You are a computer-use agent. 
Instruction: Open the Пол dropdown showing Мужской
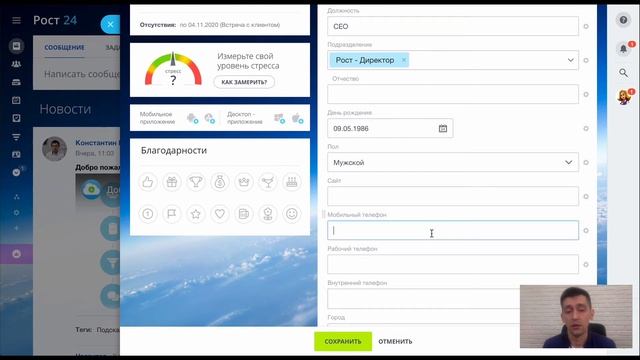[x=453, y=162]
